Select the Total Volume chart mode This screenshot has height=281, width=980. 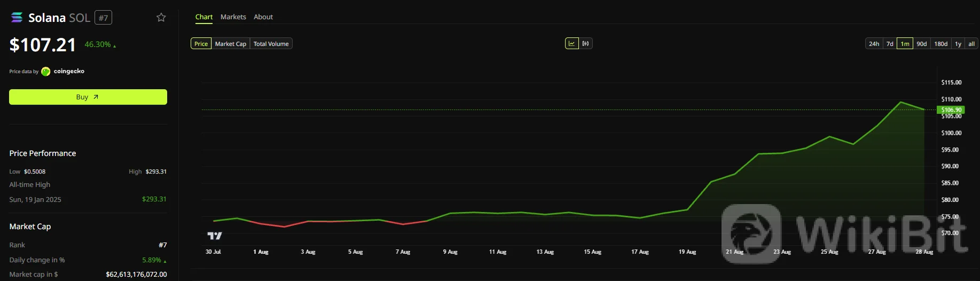[271, 44]
